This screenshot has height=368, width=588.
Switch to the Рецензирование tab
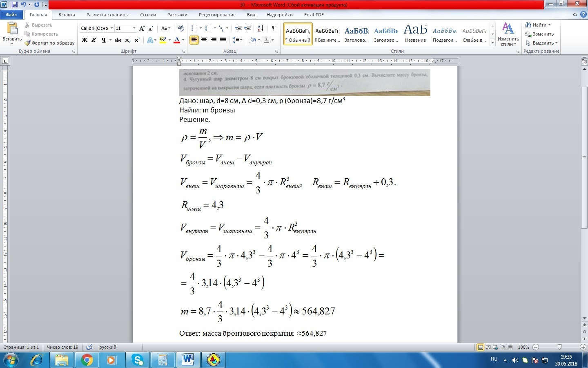click(217, 15)
